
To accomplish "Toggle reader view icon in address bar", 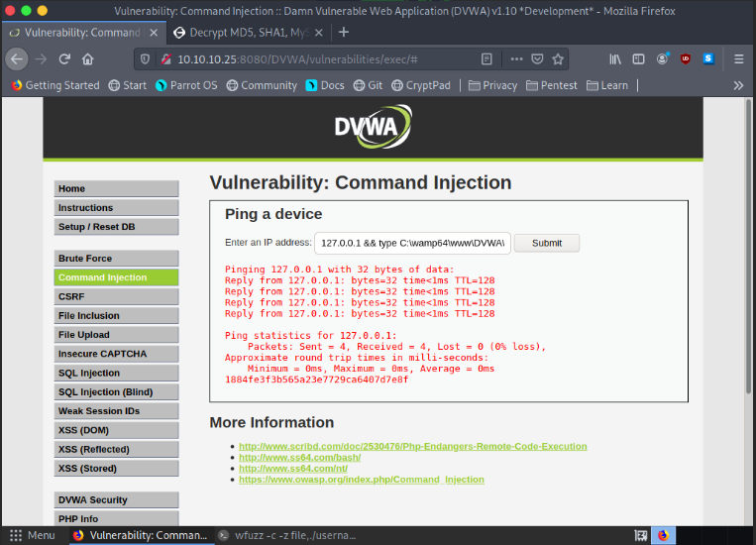I will pos(486,58).
